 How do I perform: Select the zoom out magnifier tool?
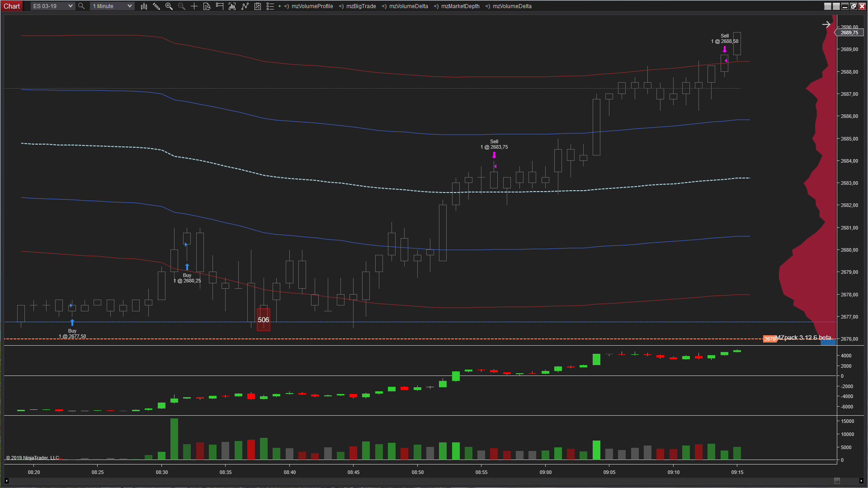[x=182, y=6]
